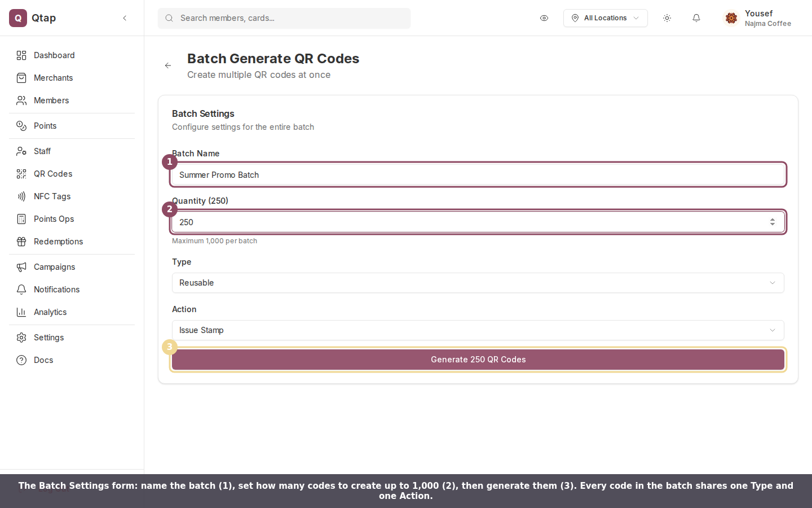Click the location pin icon

(575, 18)
